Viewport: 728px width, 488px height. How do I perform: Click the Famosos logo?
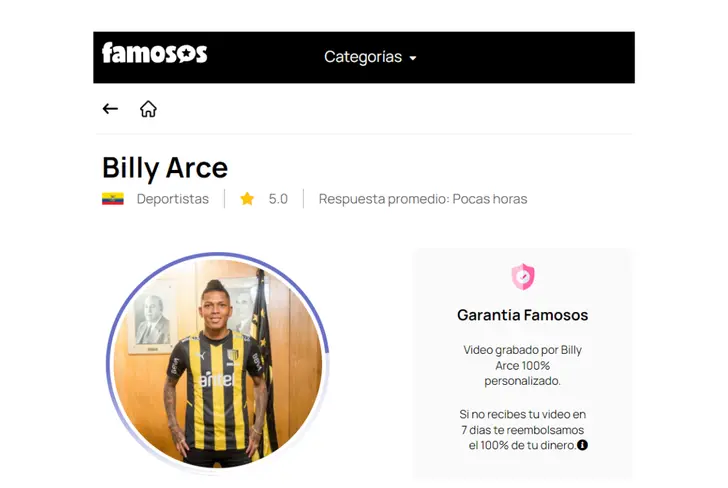click(x=155, y=53)
